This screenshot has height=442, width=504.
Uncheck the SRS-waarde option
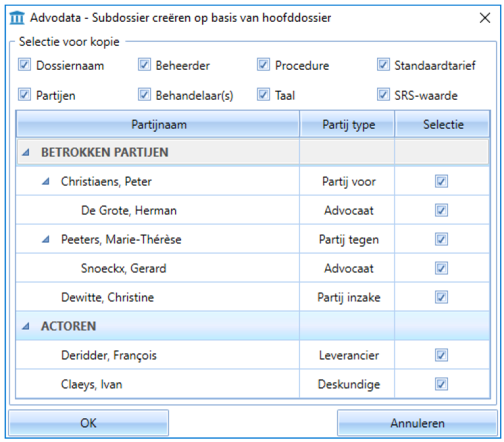click(x=383, y=95)
